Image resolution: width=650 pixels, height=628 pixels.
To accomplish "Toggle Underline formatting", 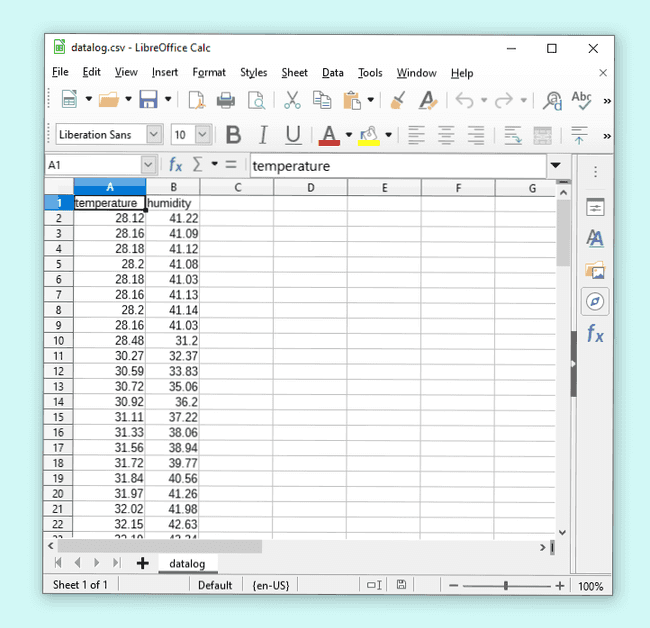I will tap(293, 135).
